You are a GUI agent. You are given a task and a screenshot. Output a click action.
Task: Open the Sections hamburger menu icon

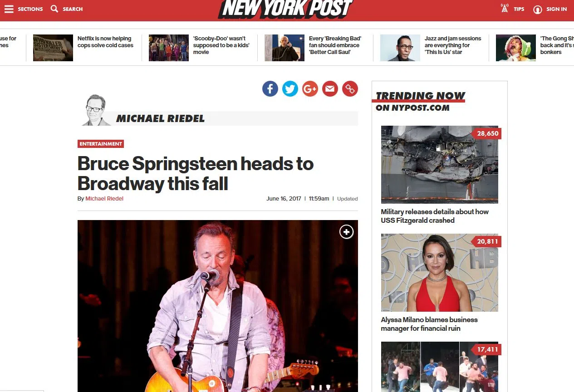9,9
